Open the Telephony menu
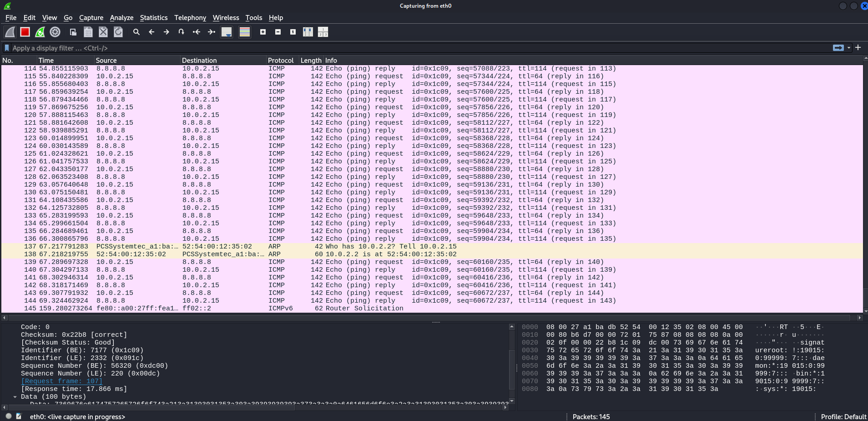Image resolution: width=868 pixels, height=421 pixels. [190, 18]
